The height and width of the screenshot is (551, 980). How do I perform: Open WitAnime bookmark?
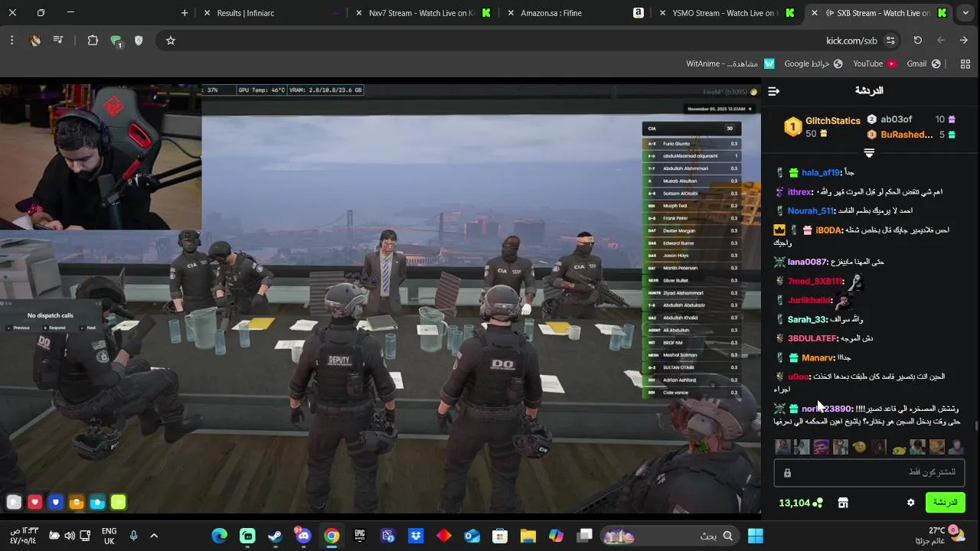(x=730, y=64)
